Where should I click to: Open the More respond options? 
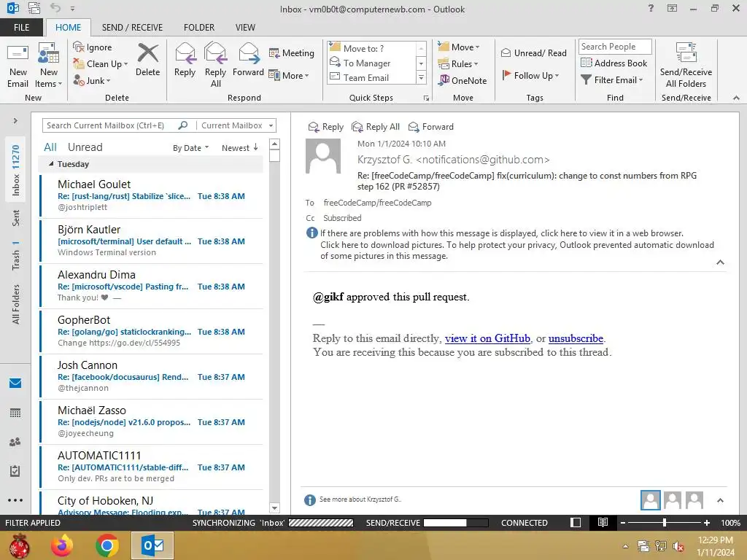pyautogui.click(x=289, y=75)
